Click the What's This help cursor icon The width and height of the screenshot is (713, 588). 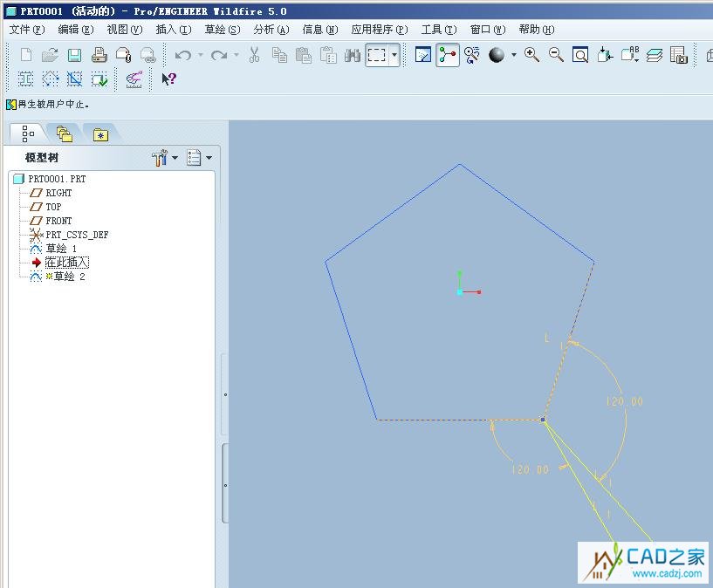point(168,79)
